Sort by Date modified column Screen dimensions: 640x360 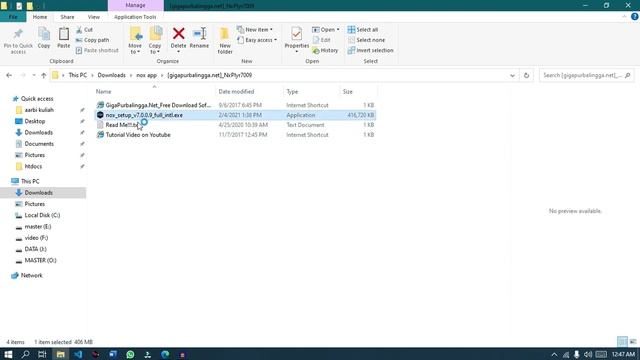coord(236,91)
